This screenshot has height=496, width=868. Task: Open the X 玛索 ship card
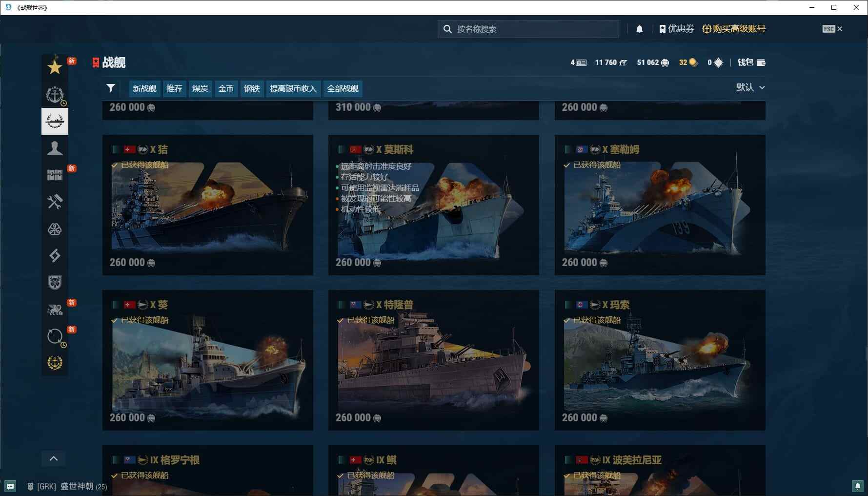[x=660, y=360]
